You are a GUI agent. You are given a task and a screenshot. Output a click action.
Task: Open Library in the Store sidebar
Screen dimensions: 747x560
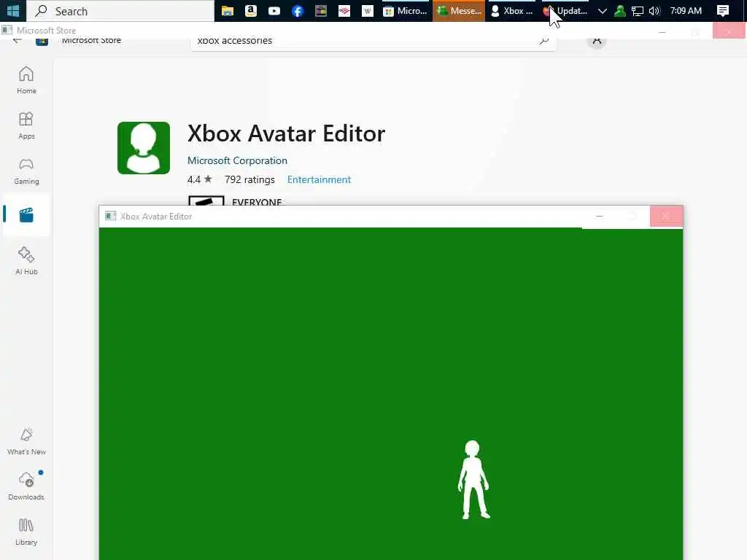26,532
